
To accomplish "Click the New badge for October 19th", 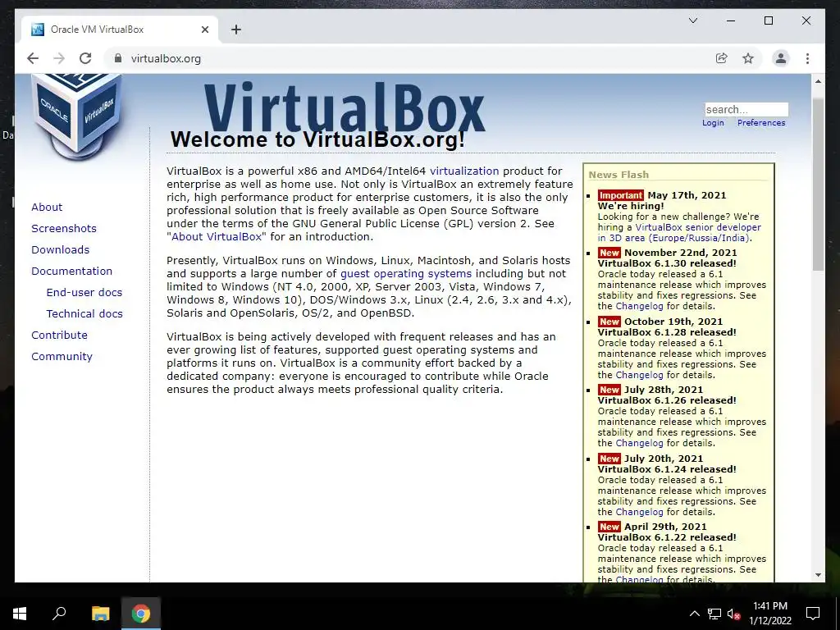I will pos(609,322).
